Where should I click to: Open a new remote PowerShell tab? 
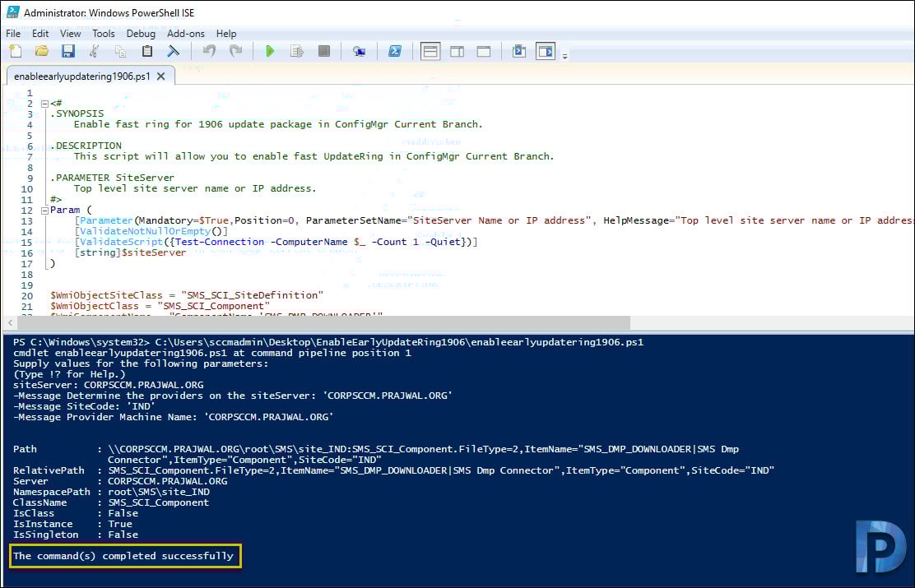(359, 51)
